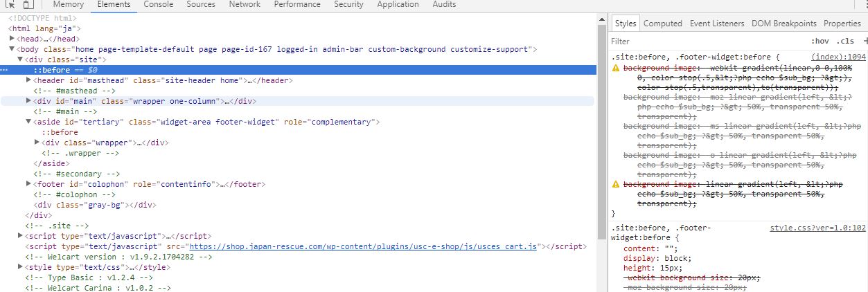
Task: Select the Styles sidebar tab
Action: tap(625, 24)
